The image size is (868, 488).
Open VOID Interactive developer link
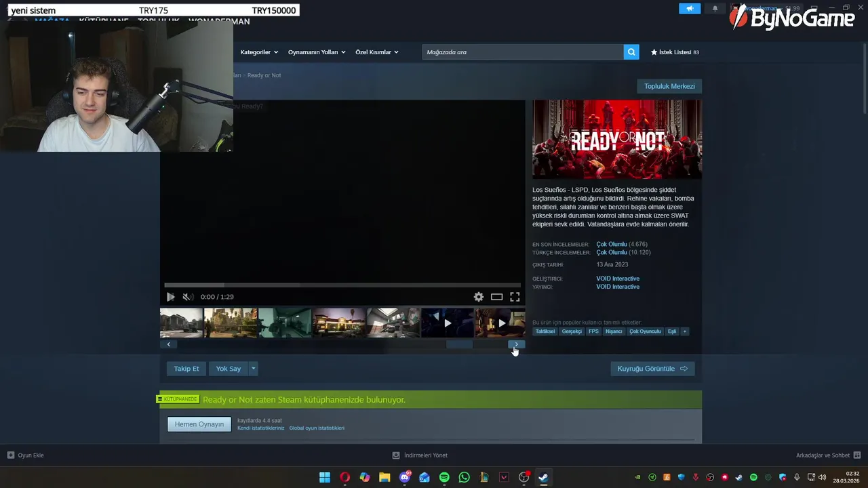click(618, 279)
